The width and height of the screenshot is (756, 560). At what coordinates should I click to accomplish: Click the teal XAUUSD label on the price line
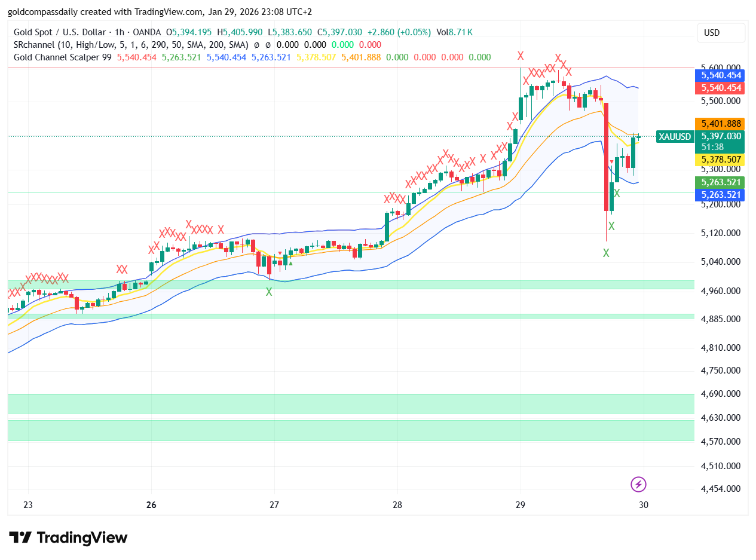point(675,136)
